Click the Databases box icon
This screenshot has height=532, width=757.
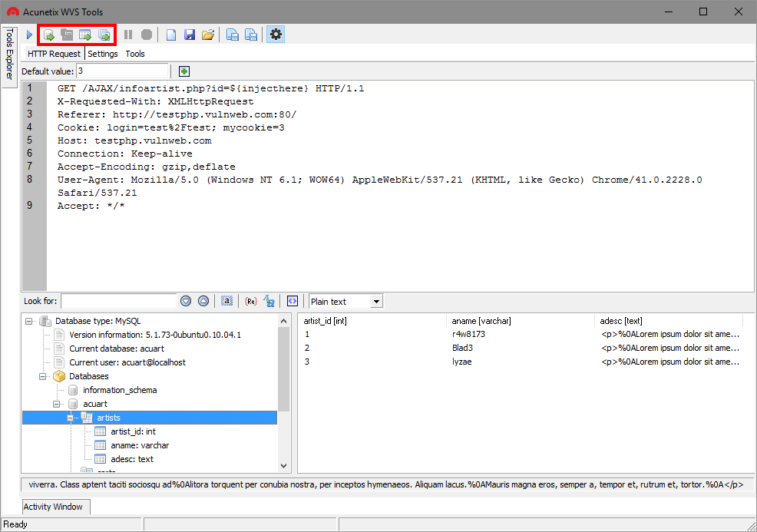(x=59, y=376)
